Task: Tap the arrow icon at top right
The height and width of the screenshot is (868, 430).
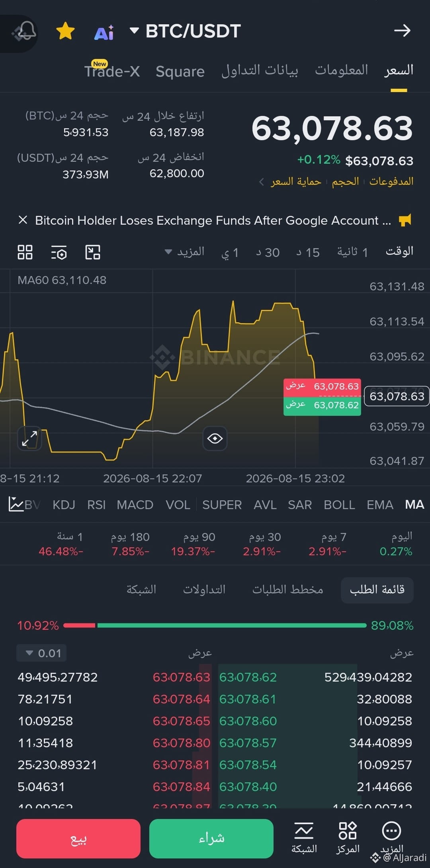Action: tap(402, 31)
